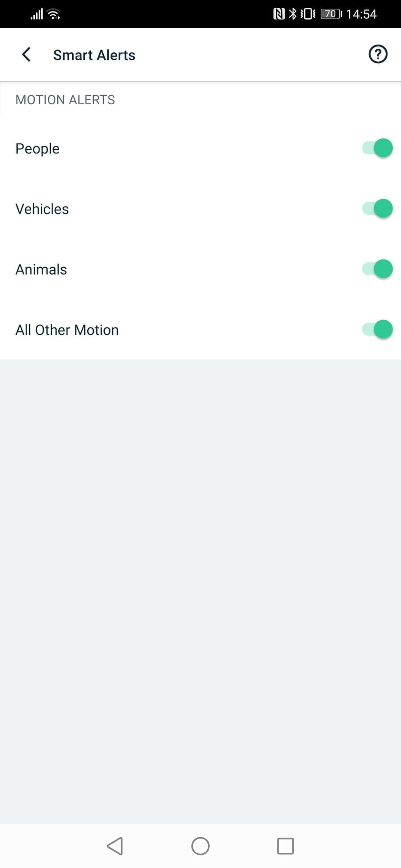Image resolution: width=401 pixels, height=868 pixels.
Task: Open recent apps with square button
Action: pos(285,846)
